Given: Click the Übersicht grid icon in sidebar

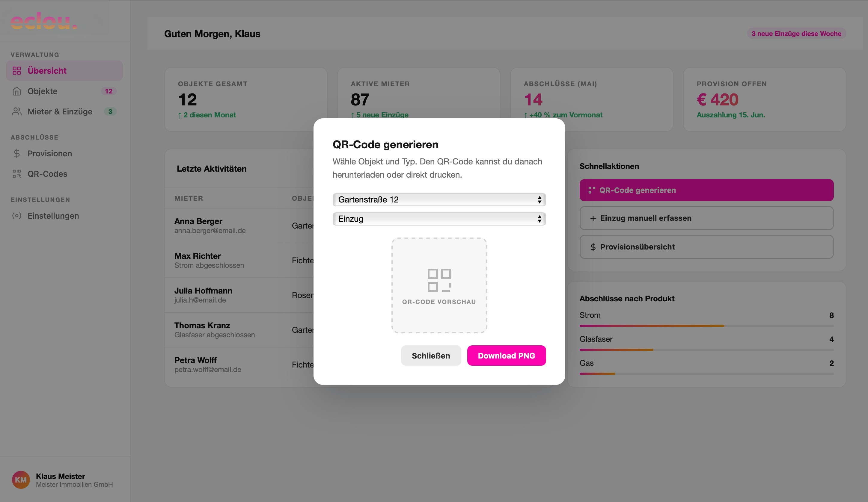Looking at the screenshot, I should point(17,71).
